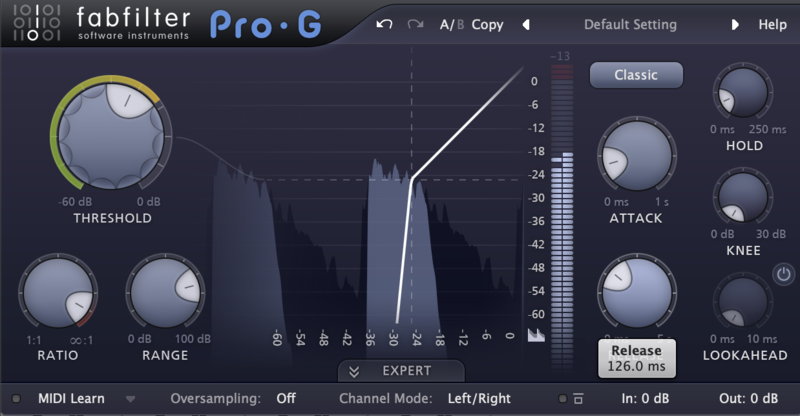This screenshot has width=800, height=416.
Task: Click the transfer curve threshold point
Action: [x=412, y=179]
